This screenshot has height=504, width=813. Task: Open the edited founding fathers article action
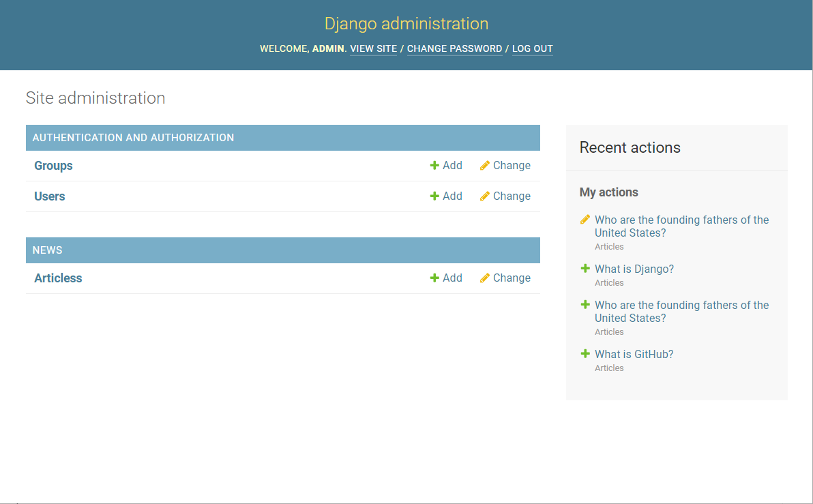[682, 226]
